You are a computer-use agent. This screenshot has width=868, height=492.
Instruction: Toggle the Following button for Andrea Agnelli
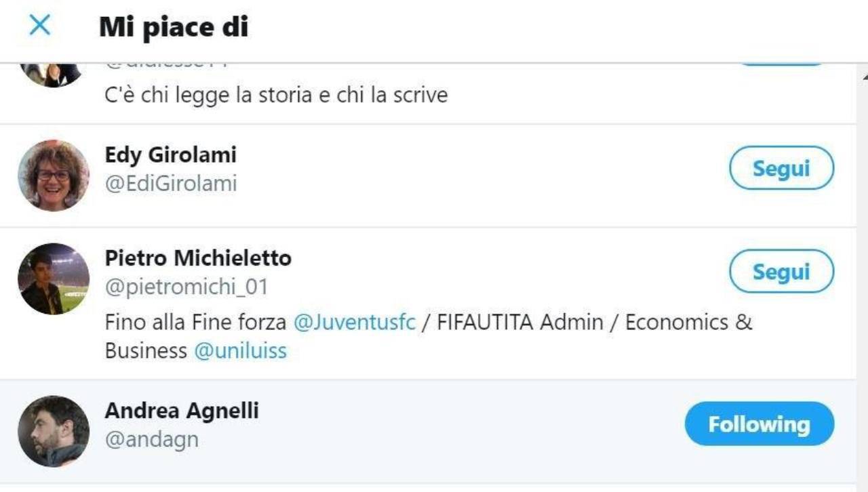point(759,424)
